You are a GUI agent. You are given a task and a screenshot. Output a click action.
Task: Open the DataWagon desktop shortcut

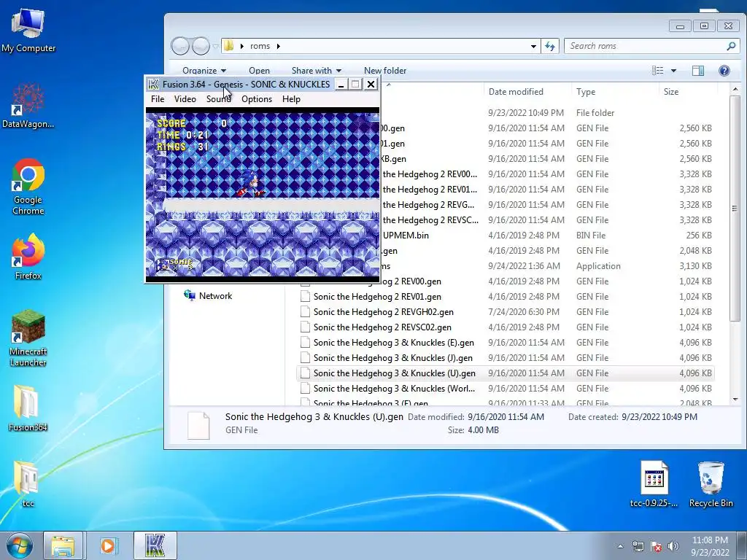click(28, 106)
